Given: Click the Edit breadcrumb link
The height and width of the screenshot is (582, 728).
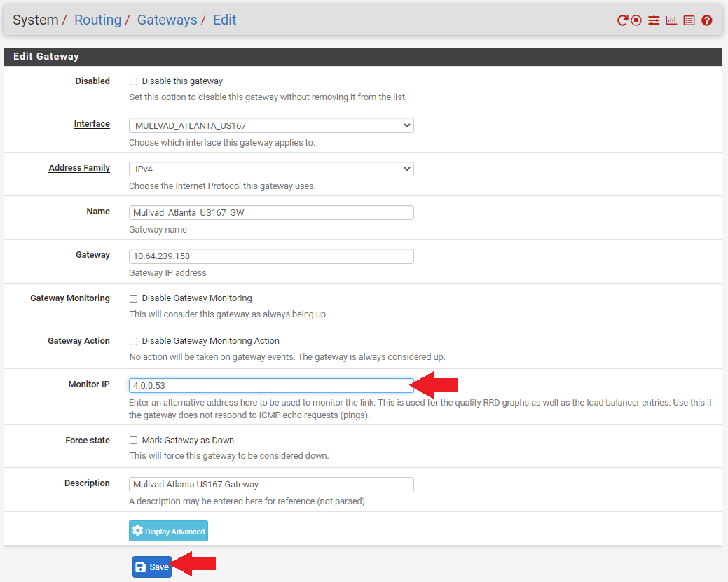Looking at the screenshot, I should pos(225,20).
